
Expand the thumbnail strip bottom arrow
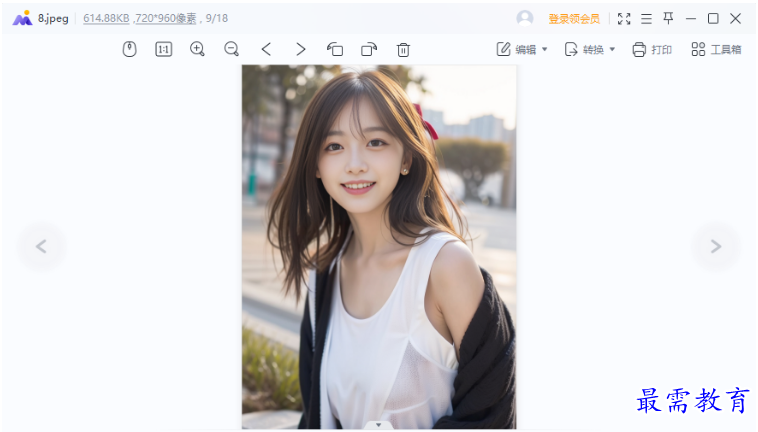pyautogui.click(x=379, y=425)
